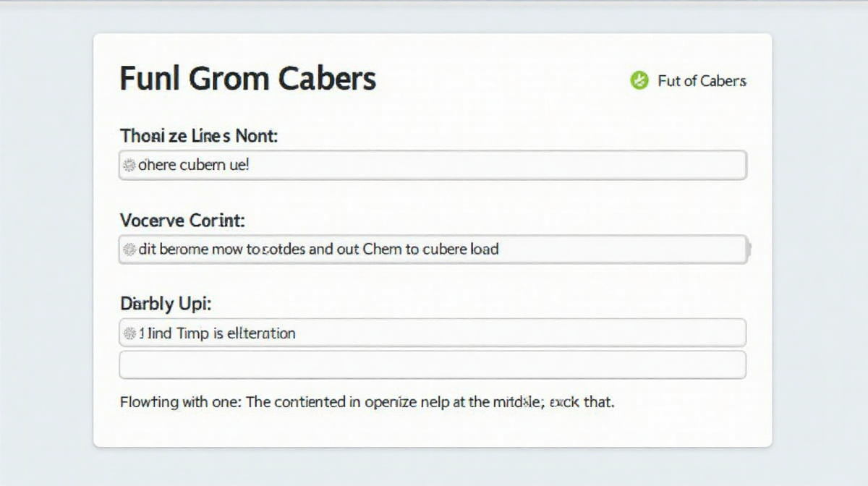The height and width of the screenshot is (486, 868).
Task: Open the 'Fut of Cabers' link
Action: 702,81
